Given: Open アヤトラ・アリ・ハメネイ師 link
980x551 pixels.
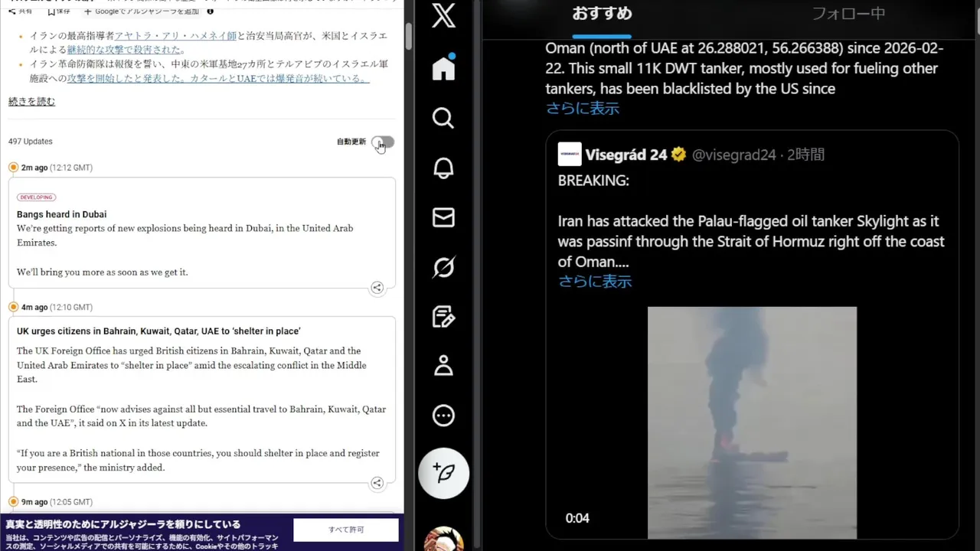Looking at the screenshot, I should click(175, 36).
